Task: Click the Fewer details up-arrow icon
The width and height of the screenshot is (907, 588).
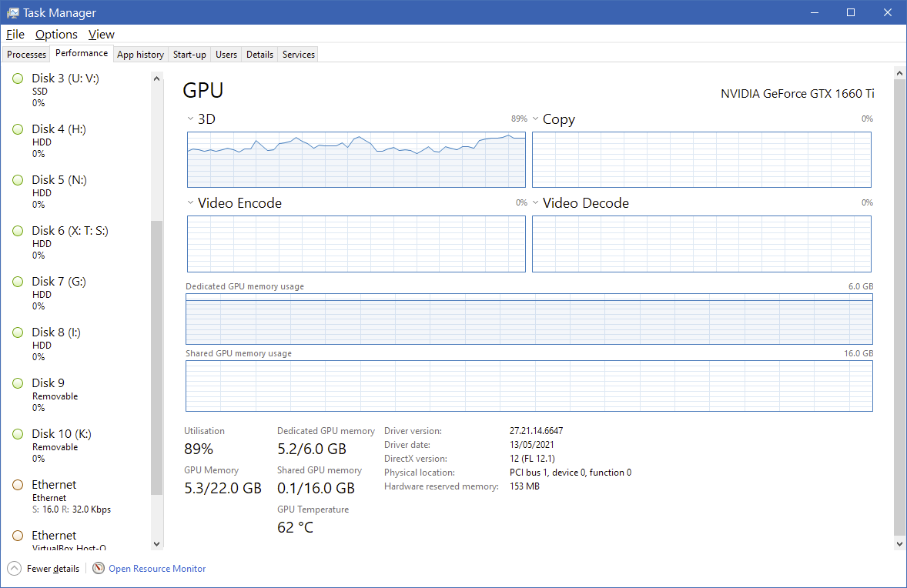Action: coord(15,568)
